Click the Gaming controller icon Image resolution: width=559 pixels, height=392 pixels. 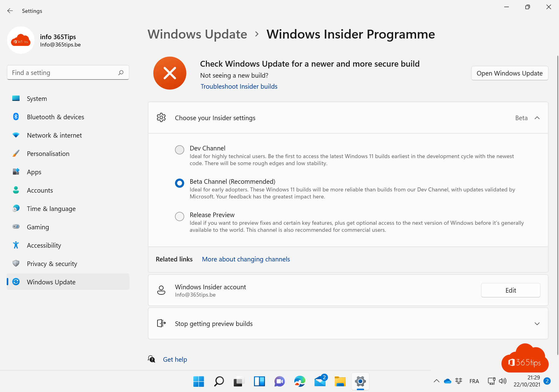(x=16, y=227)
